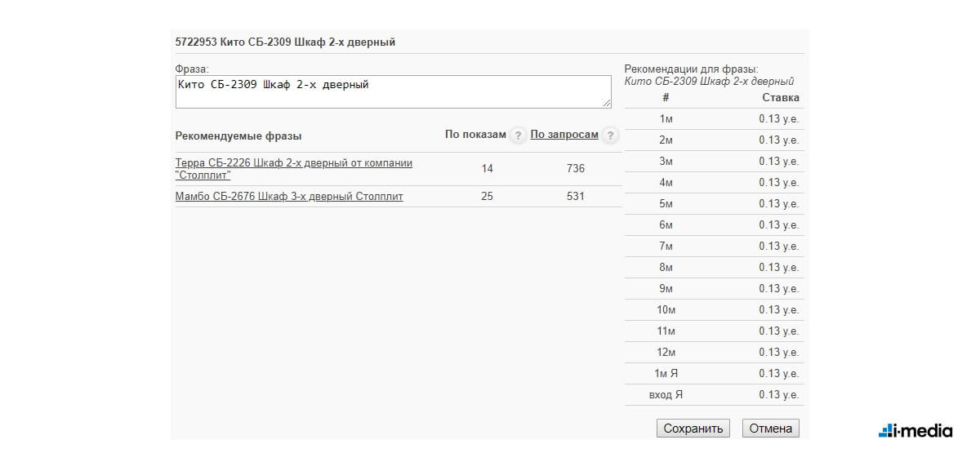Screen dimensions: 980x462
Task: Click the 736 requests value for Терра
Action: click(576, 169)
